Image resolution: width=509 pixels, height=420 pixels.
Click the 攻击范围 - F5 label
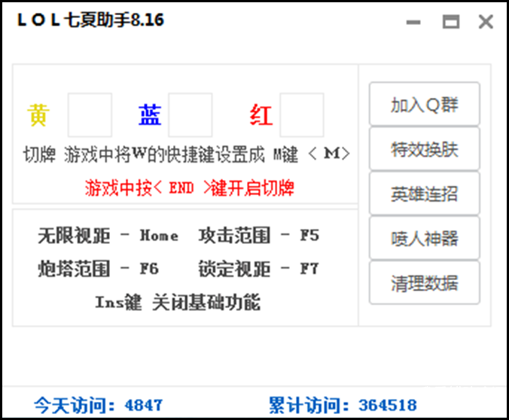(x=259, y=236)
